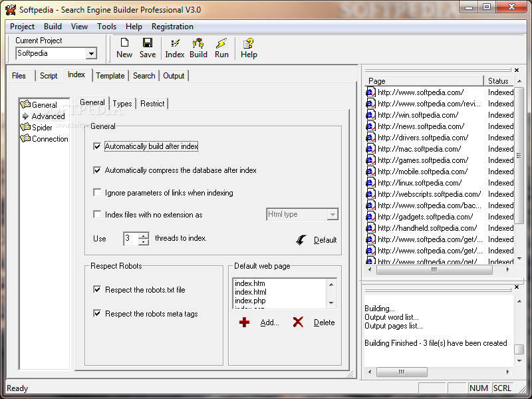The image size is (532, 399).
Task: Increase the index thread count with the up arrow
Action: tap(144, 235)
